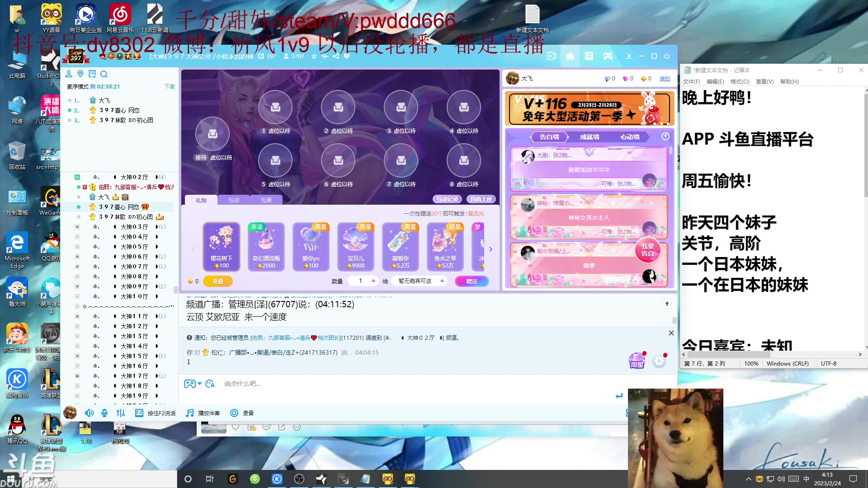Switch to 成就墙 tab
Viewport: 868px width, 488px height.
click(x=590, y=137)
